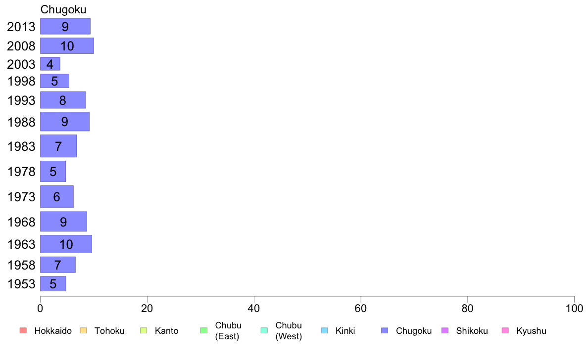Select the 2003 bar with value 4
This screenshot has height=364, width=588.
[50, 64]
